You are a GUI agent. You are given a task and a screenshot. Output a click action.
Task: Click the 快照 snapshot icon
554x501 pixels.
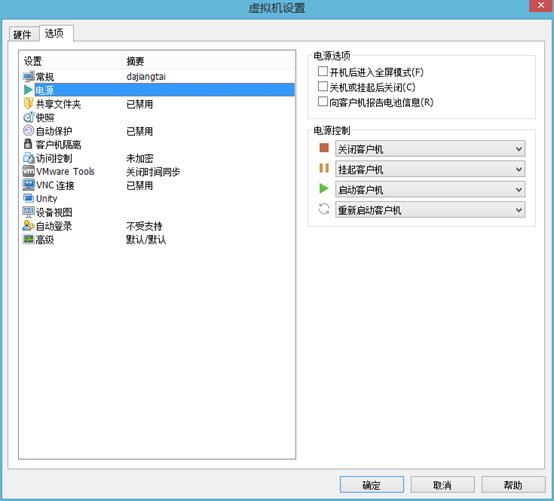(x=28, y=117)
